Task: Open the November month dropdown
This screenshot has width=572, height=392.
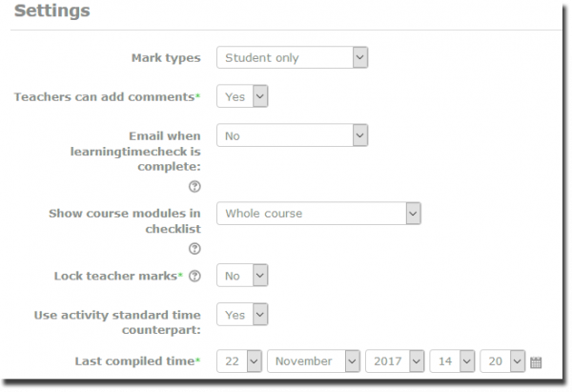Action: [x=314, y=361]
